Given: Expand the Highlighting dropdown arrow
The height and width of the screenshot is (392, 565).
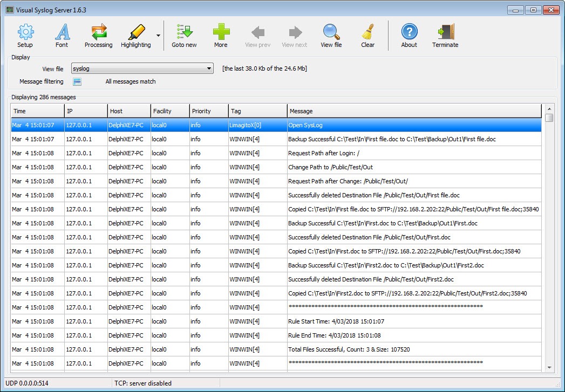Looking at the screenshot, I should [158, 36].
